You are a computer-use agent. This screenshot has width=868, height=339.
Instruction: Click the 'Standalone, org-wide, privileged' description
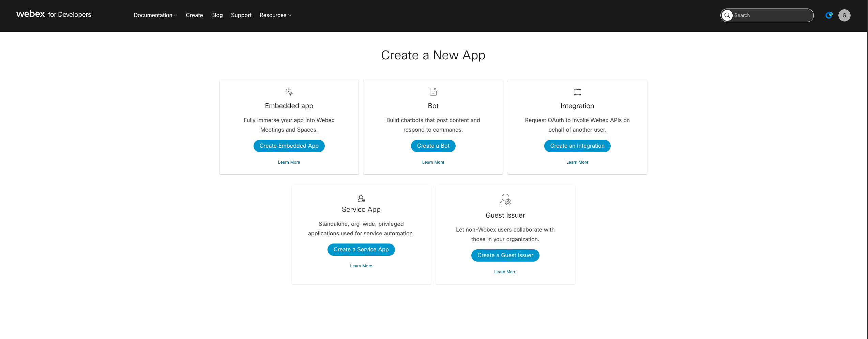pos(361,229)
